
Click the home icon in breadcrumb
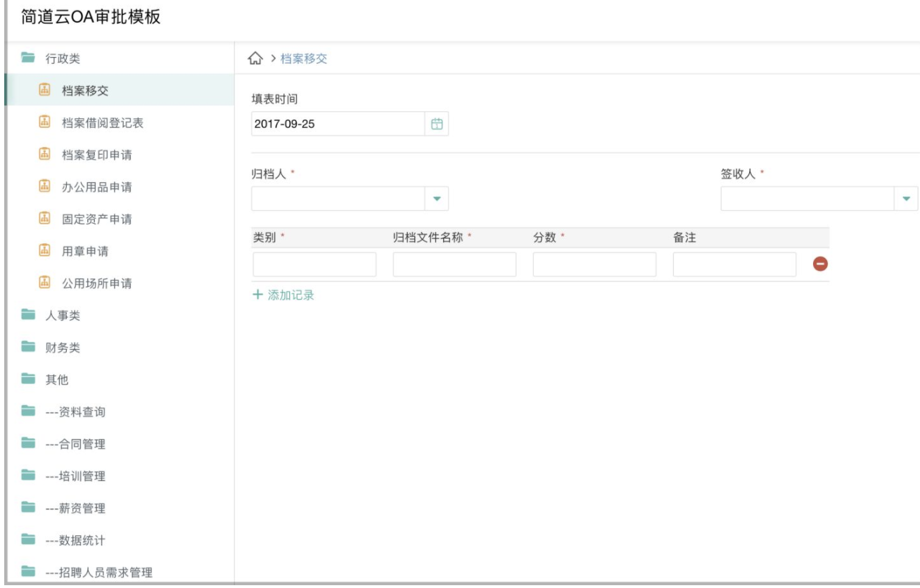point(256,58)
